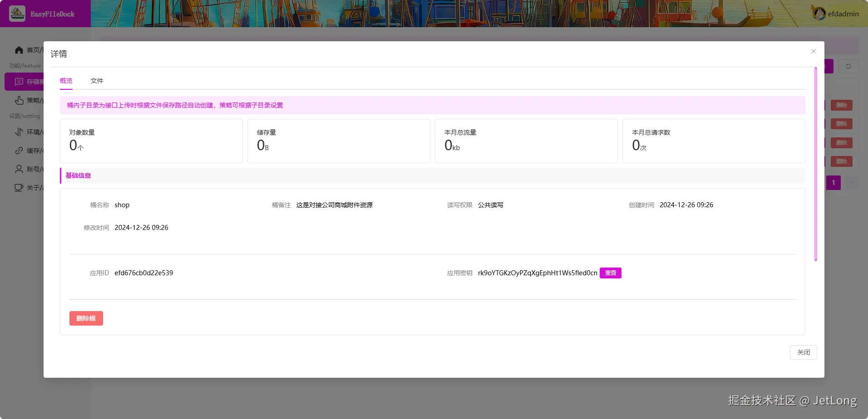Click the home icon in the sidebar
The height and width of the screenshot is (419, 868).
pos(19,50)
